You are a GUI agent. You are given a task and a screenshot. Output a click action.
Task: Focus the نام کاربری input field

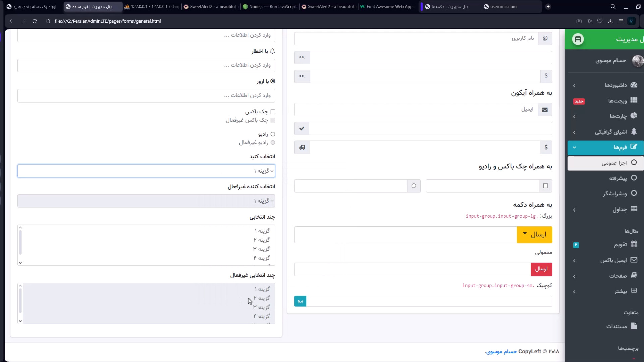click(416, 39)
